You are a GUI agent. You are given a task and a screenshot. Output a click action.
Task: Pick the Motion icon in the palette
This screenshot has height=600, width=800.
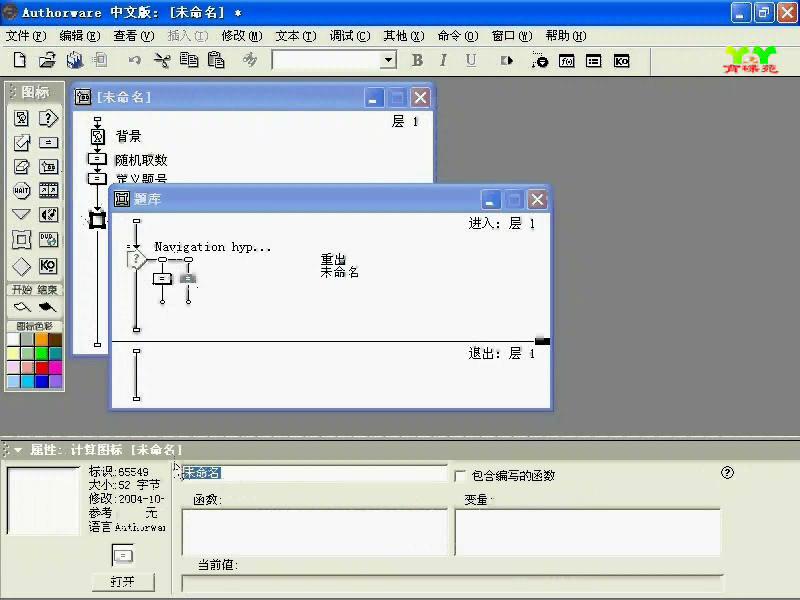point(21,143)
